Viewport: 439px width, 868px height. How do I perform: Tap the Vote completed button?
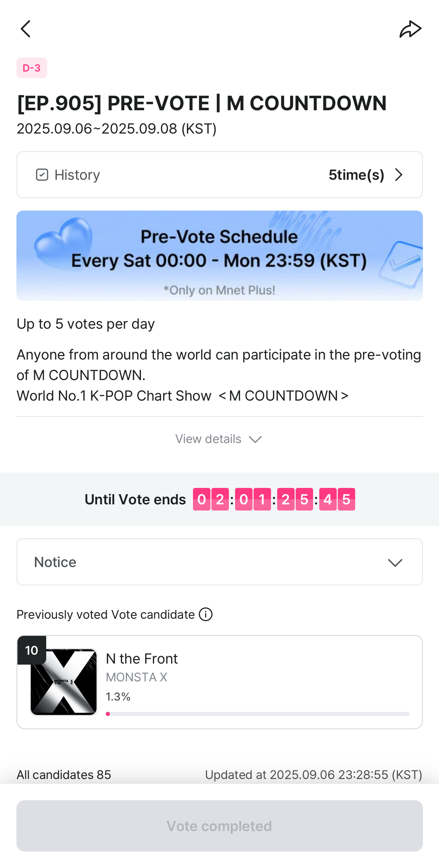[x=220, y=826]
